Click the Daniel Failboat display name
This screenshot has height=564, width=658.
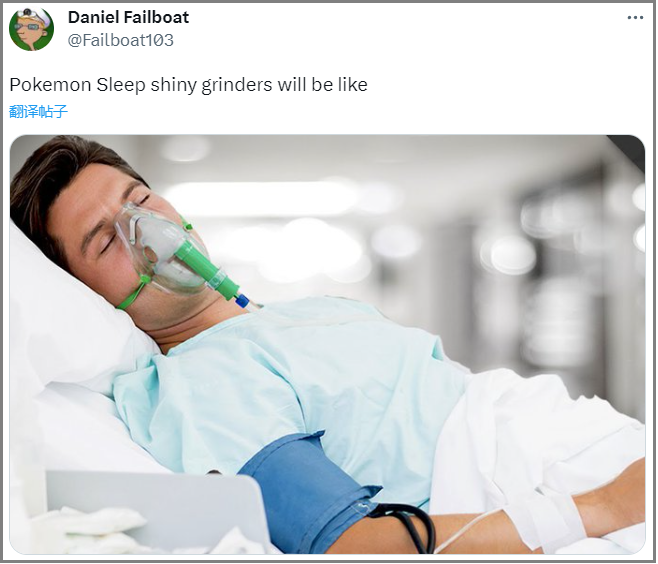point(128,17)
